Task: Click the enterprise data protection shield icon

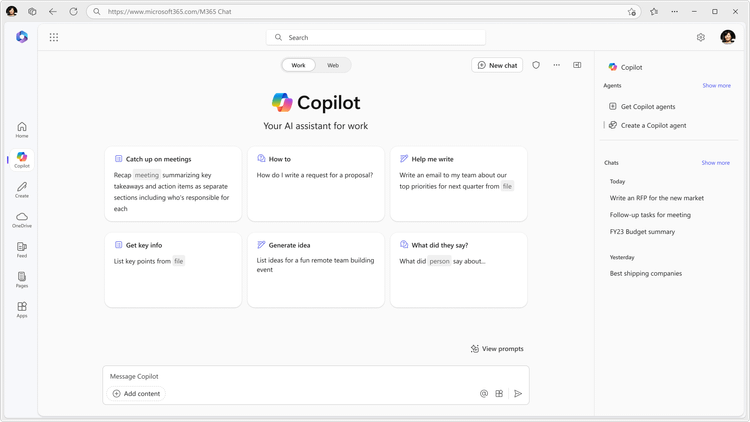Action: click(x=536, y=65)
